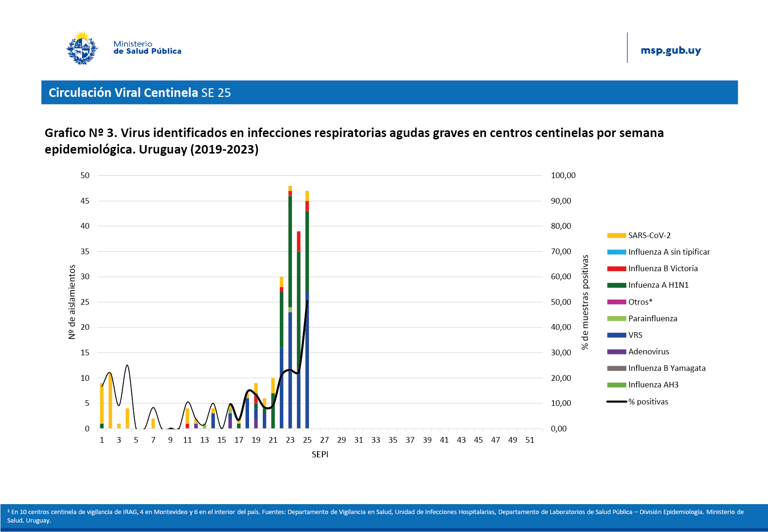Click the week 19 stacked bar
This screenshot has height=532, width=768.
pos(256,406)
